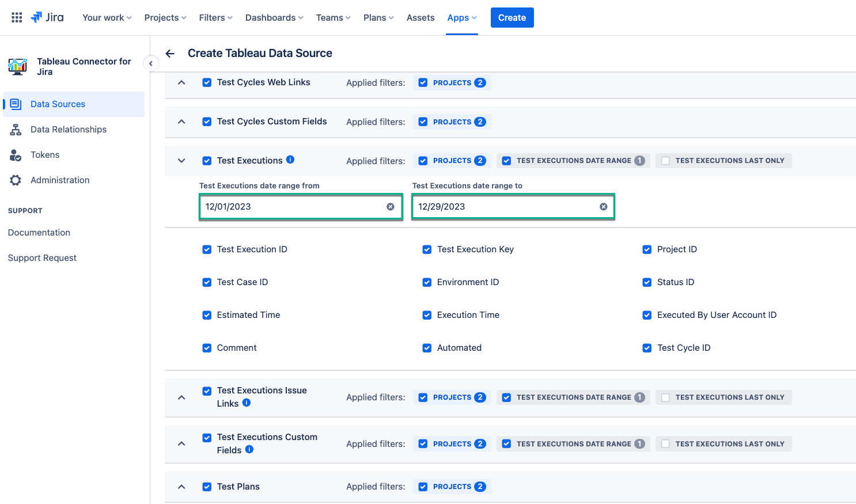Clear the date range to field
The image size is (856, 504).
[603, 207]
